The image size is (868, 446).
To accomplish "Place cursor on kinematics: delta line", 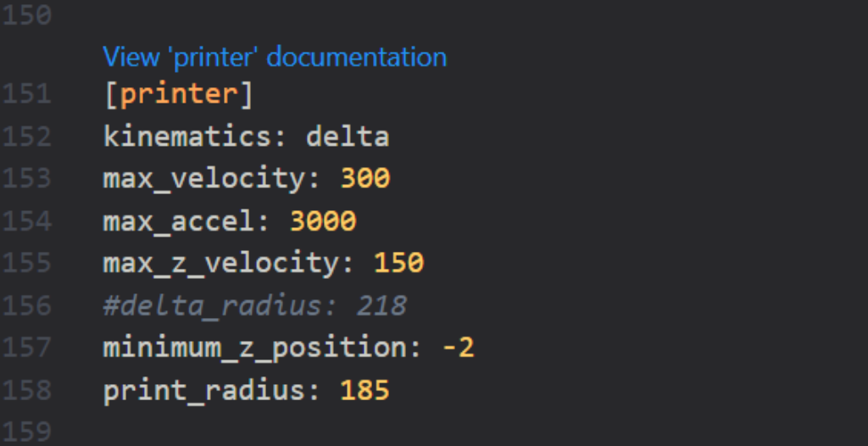I will pyautogui.click(x=247, y=137).
